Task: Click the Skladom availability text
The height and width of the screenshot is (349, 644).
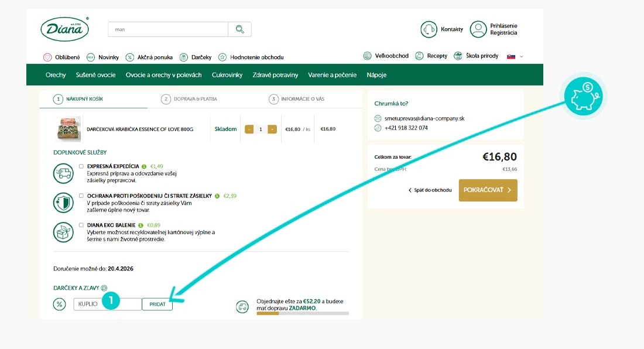Action: tap(225, 129)
